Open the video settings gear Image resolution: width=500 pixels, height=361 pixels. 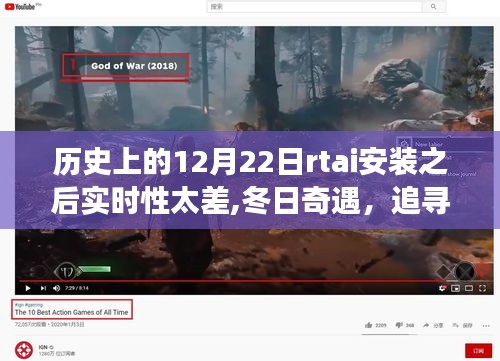(442, 288)
